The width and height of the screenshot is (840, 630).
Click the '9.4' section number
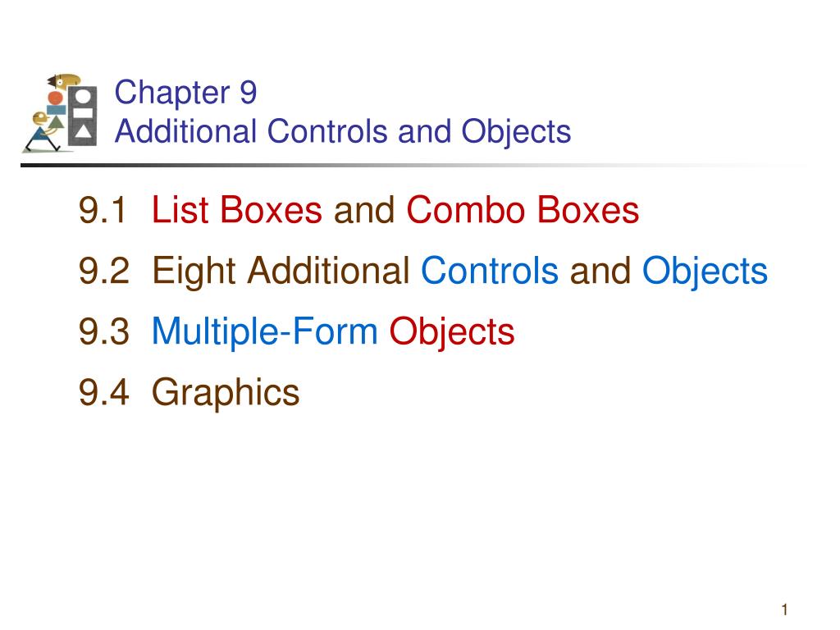click(x=104, y=392)
